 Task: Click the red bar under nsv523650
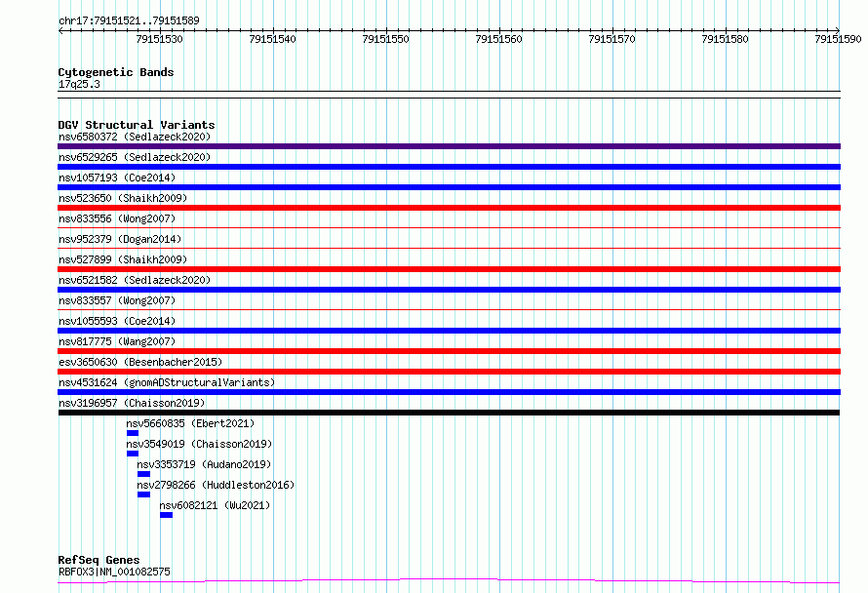click(449, 208)
